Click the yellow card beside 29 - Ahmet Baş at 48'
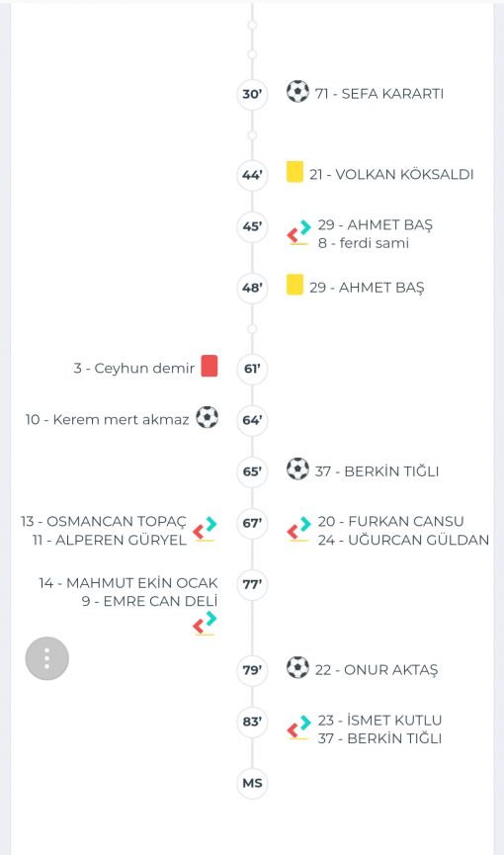 294,285
